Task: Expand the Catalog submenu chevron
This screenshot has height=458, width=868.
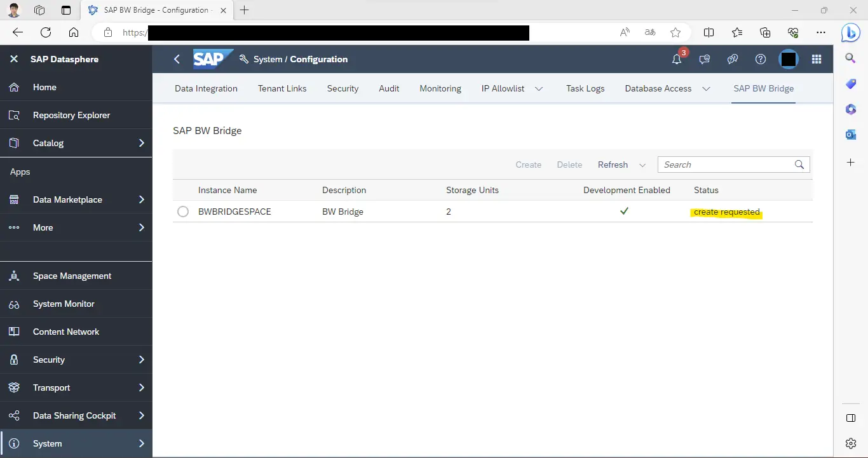Action: coord(142,143)
